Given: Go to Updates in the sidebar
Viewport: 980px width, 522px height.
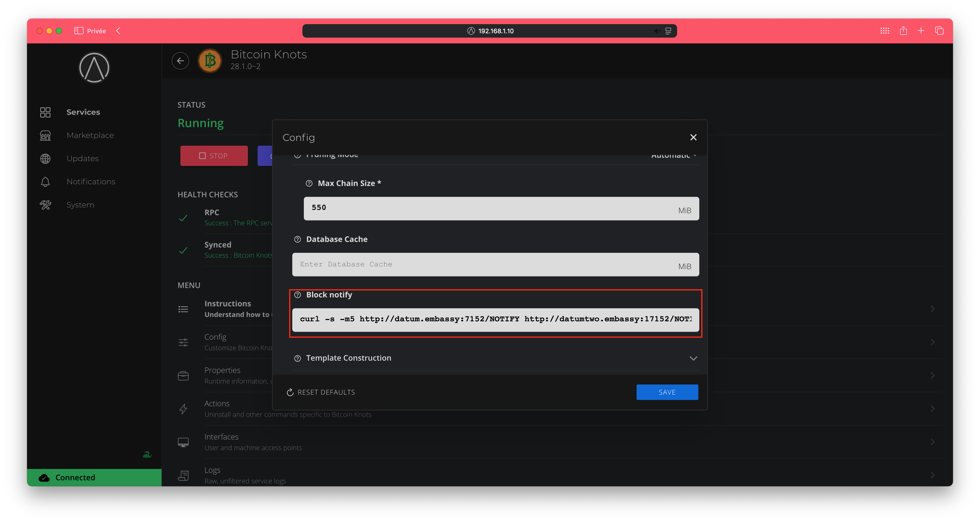Looking at the screenshot, I should click(82, 158).
